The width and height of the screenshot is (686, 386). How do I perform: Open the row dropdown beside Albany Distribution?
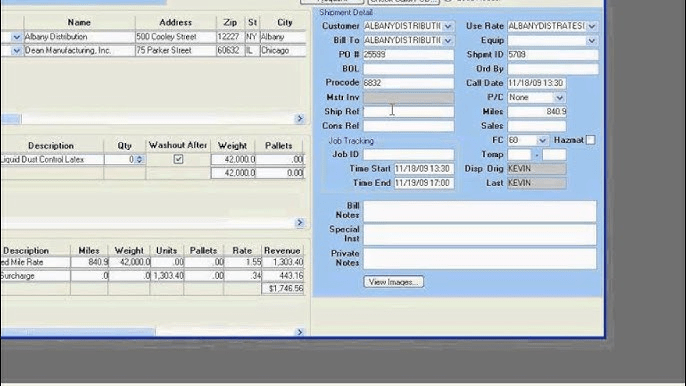(x=17, y=37)
